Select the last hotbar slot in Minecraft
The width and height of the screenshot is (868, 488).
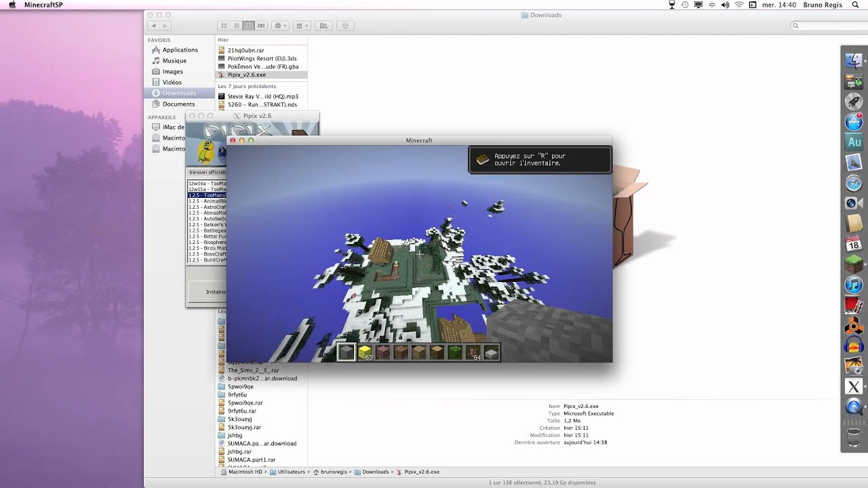pyautogui.click(x=492, y=352)
